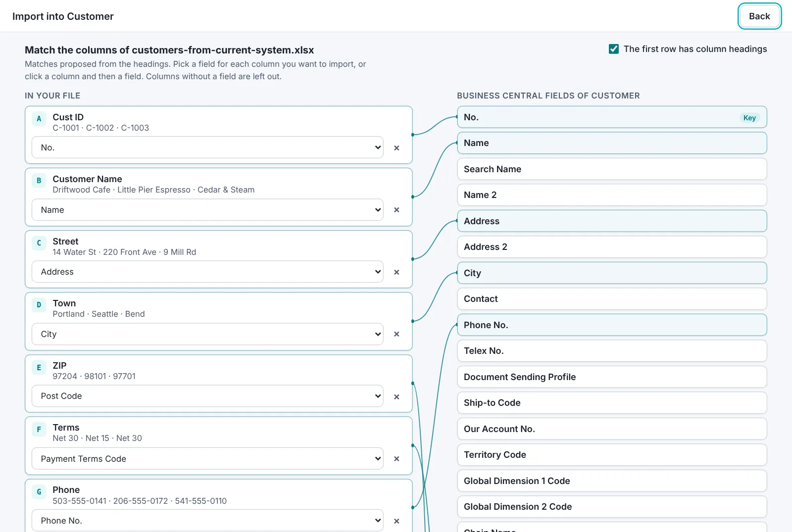The height and width of the screenshot is (532, 792).
Task: Remove the Phone column field match
Action: pos(396,521)
